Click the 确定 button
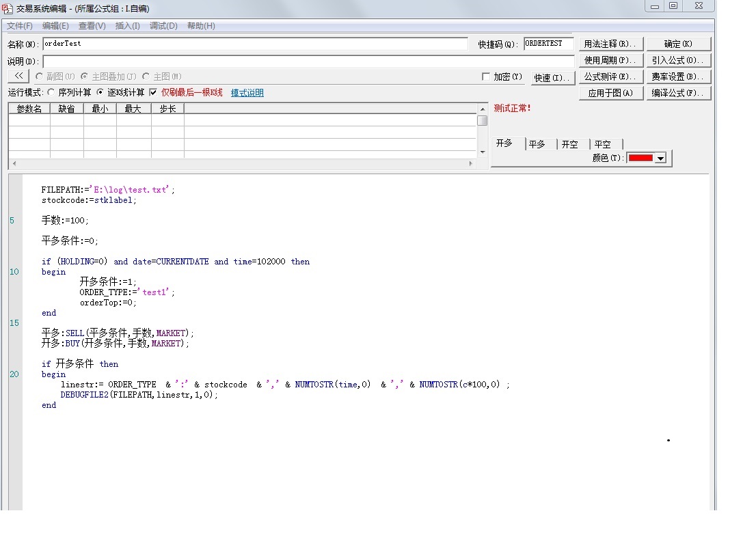The height and width of the screenshot is (552, 756). (678, 44)
